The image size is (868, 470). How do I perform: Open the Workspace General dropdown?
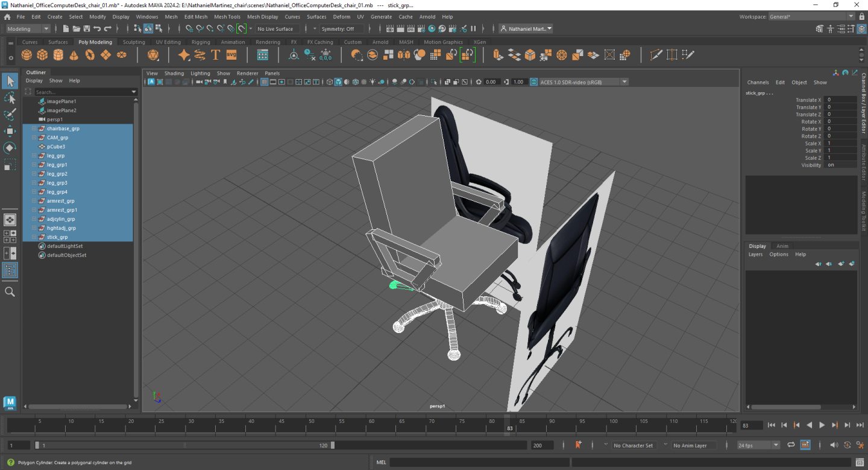811,17
